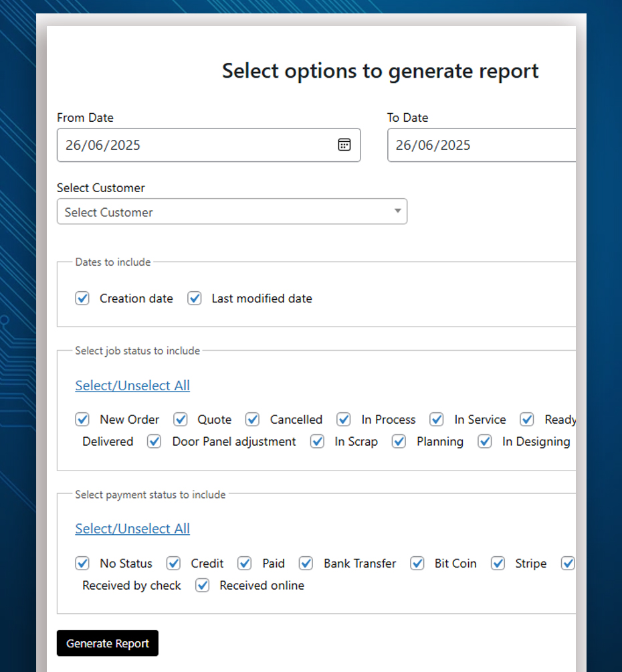The image size is (622, 672).
Task: Click the 'Received by check' label
Action: 132,586
